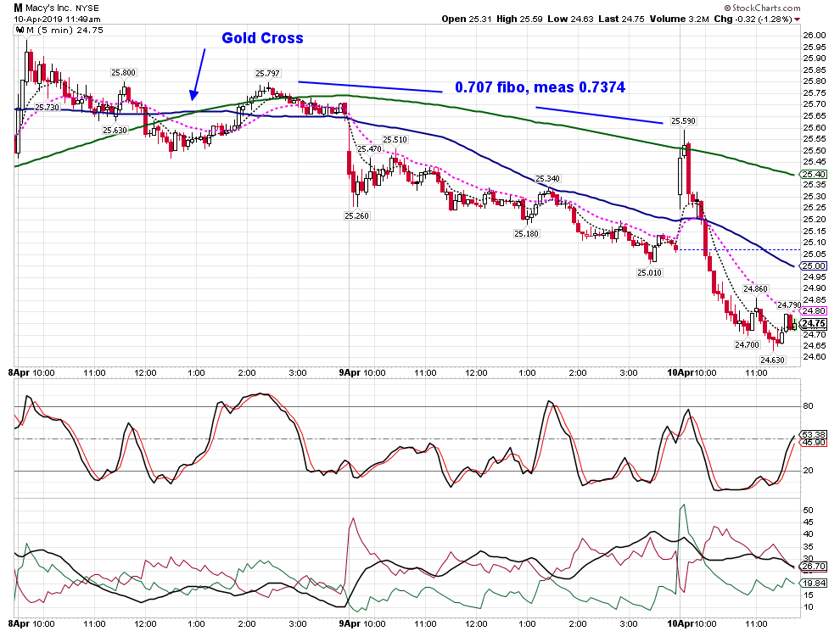The height and width of the screenshot is (631, 840).
Task: Click the 24.700 low price label
Action: coord(747,345)
